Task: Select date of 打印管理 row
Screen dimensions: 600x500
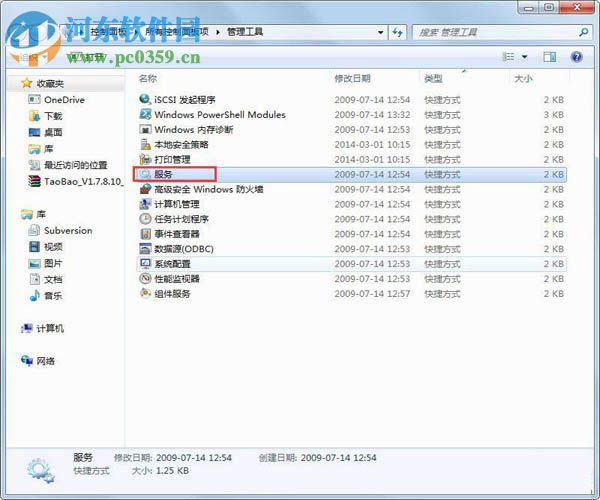Action: coord(372,159)
